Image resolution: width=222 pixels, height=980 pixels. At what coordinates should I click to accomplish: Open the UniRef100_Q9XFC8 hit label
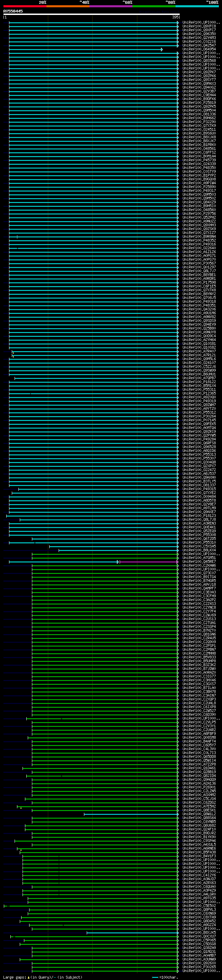click(199, 26)
